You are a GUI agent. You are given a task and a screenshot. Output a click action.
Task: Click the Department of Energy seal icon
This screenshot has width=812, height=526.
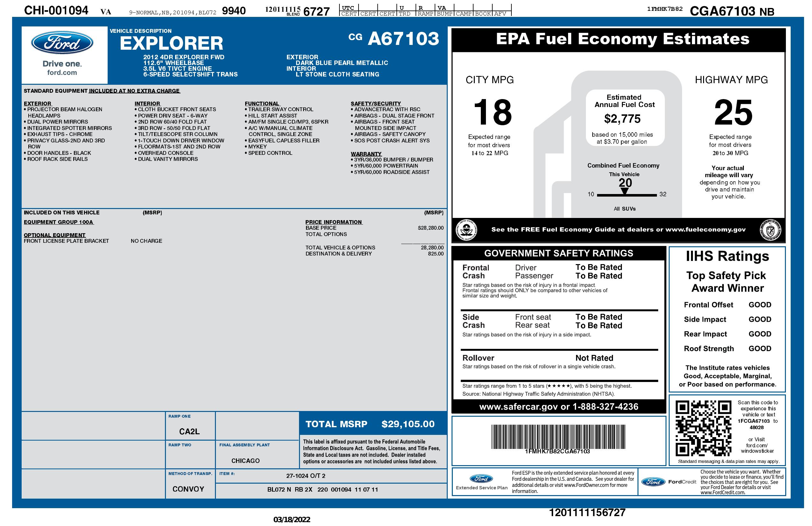770,229
